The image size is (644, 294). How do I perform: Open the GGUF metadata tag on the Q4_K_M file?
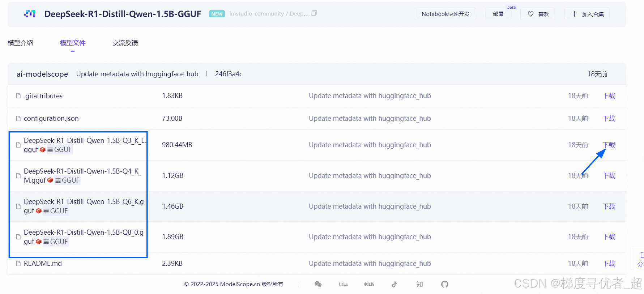click(x=67, y=180)
